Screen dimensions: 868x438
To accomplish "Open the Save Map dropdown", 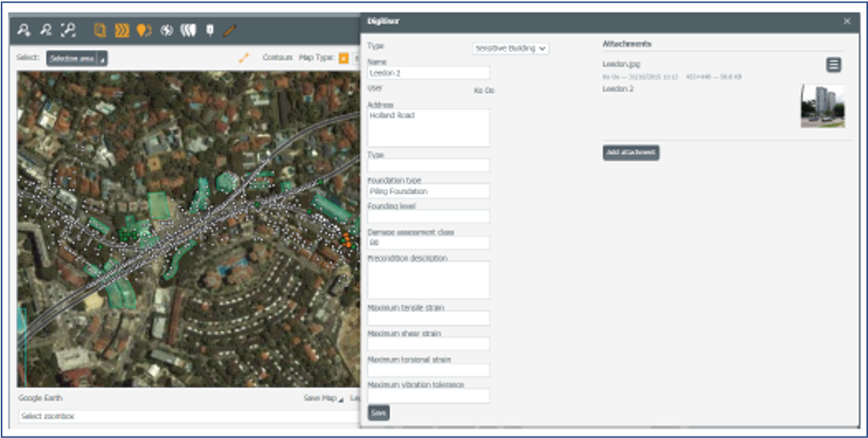I will pyautogui.click(x=323, y=398).
